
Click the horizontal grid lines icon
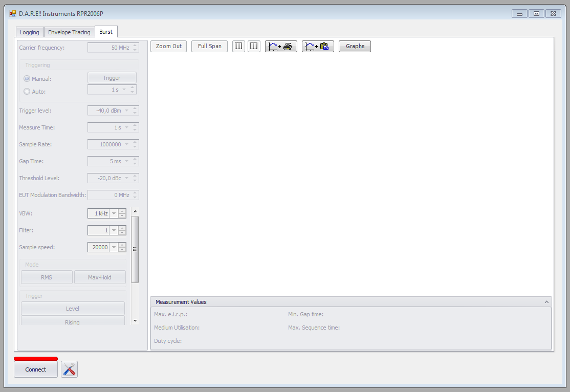238,46
